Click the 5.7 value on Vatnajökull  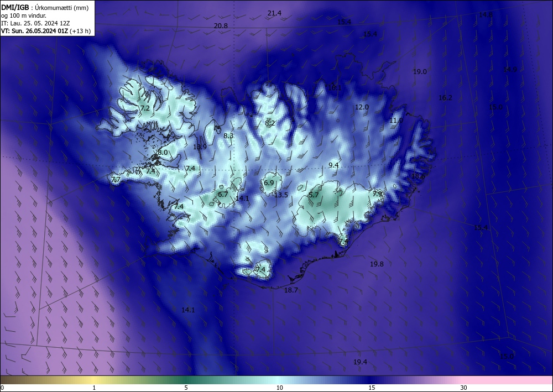tap(314, 195)
